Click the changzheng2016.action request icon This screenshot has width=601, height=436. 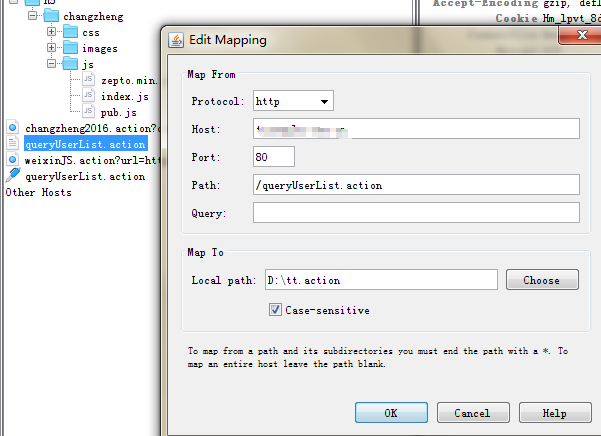click(13, 128)
